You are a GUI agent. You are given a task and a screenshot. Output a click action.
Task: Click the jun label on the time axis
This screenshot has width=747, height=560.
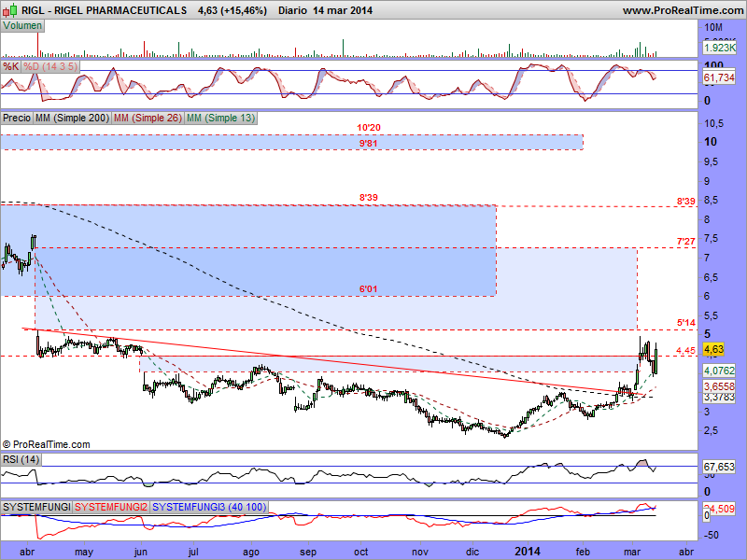pyautogui.click(x=140, y=552)
